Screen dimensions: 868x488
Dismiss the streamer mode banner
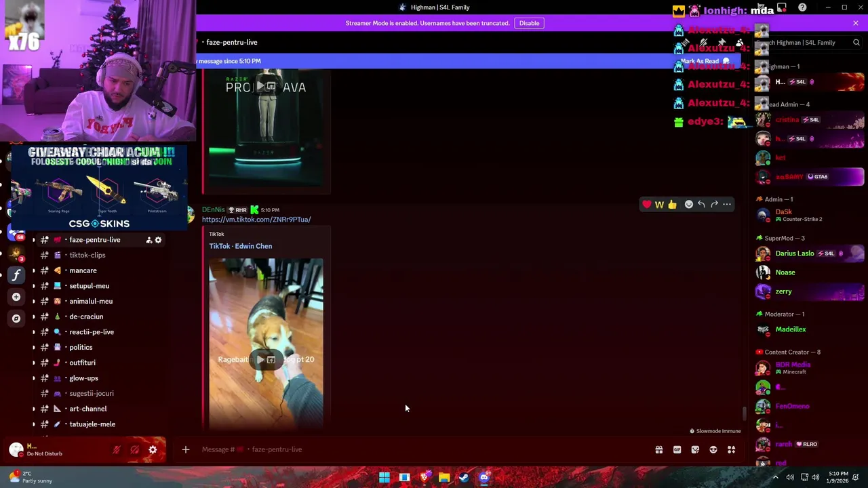(856, 23)
